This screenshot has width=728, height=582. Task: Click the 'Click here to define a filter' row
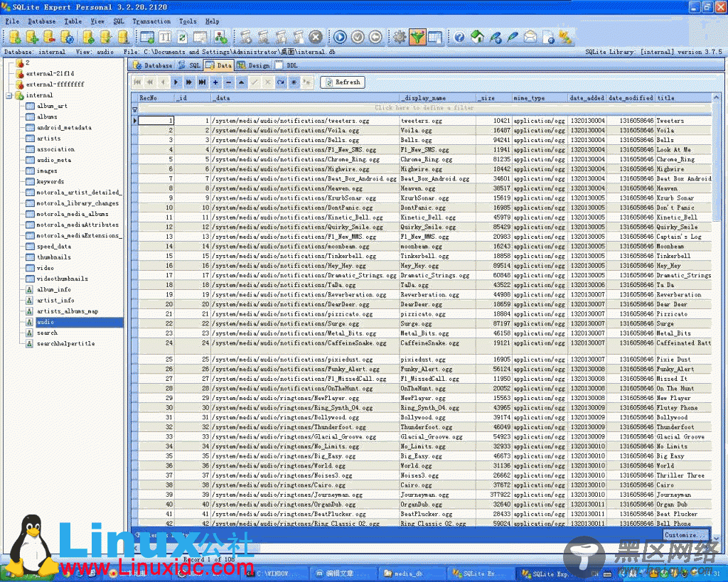click(424, 108)
